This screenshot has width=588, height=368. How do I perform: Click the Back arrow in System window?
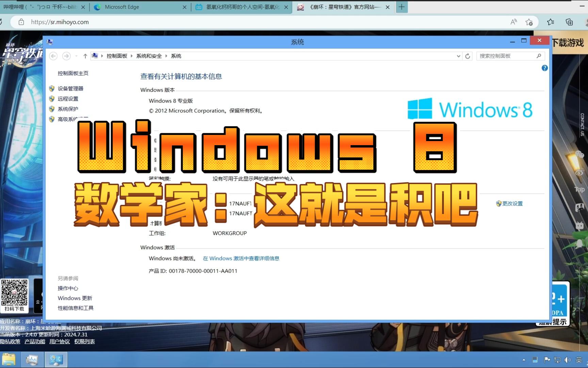click(x=53, y=56)
